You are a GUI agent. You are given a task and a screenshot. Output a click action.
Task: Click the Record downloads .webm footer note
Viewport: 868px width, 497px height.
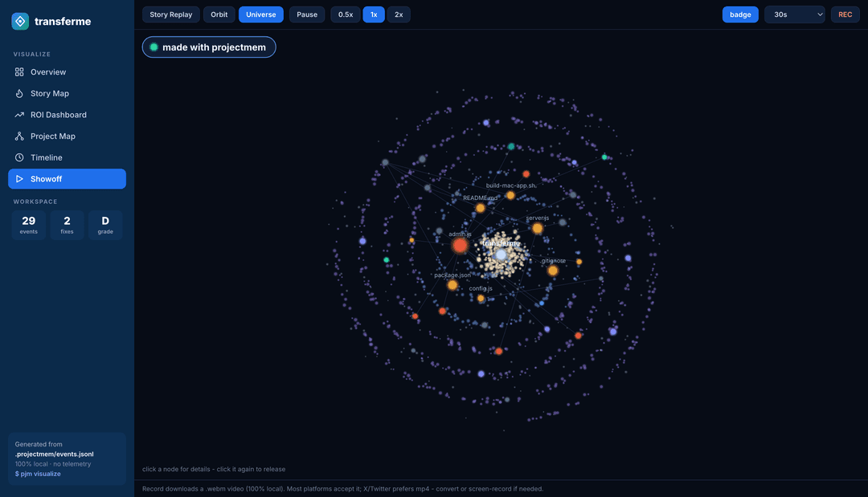342,489
